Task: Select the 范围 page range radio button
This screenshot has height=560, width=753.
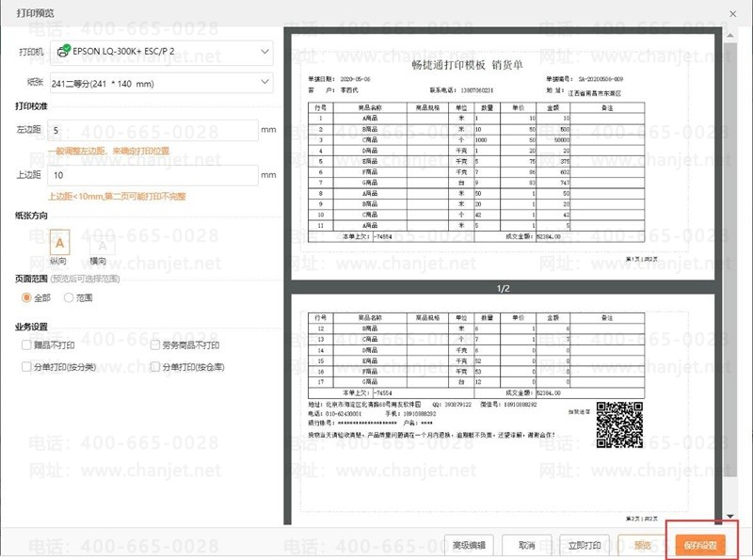Action: 69,297
